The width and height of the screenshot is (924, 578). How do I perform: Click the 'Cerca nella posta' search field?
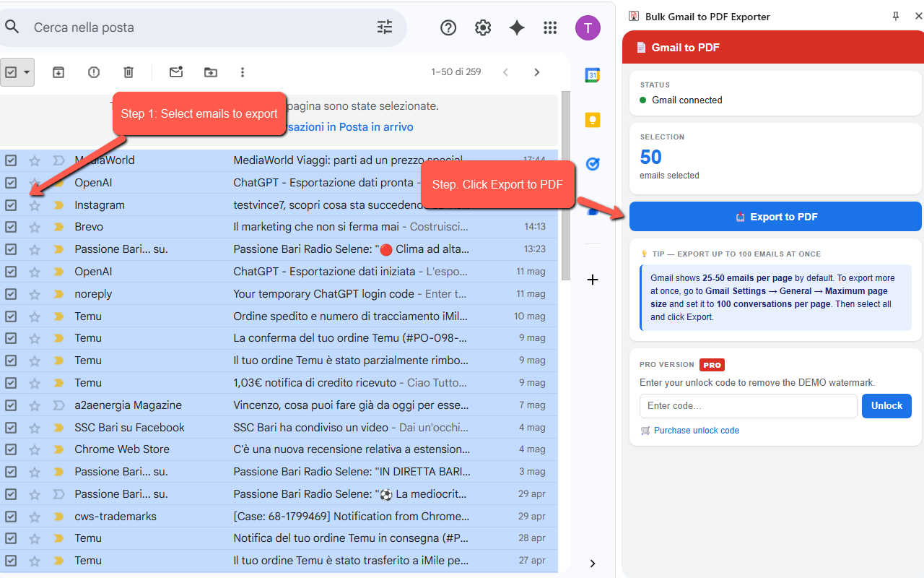point(202,27)
